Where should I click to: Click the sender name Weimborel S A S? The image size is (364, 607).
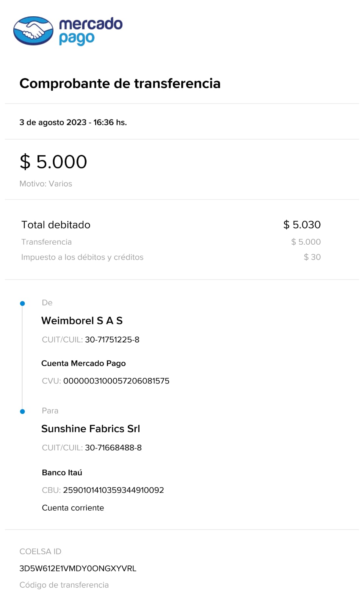(82, 321)
